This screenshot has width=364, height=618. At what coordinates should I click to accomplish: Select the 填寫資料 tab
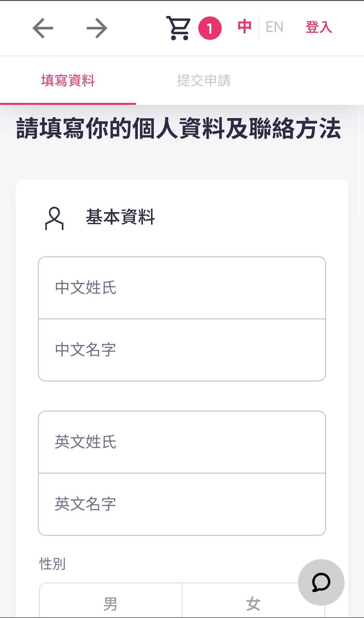click(68, 81)
